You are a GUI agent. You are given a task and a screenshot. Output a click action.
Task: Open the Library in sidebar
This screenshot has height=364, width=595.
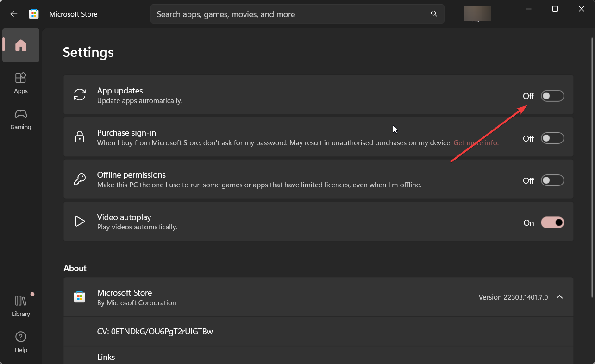21,306
